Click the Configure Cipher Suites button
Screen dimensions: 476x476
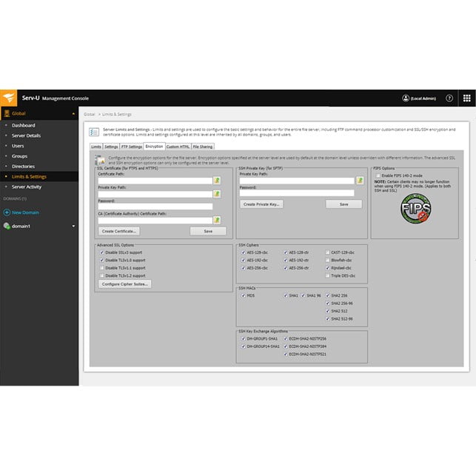pyautogui.click(x=126, y=284)
